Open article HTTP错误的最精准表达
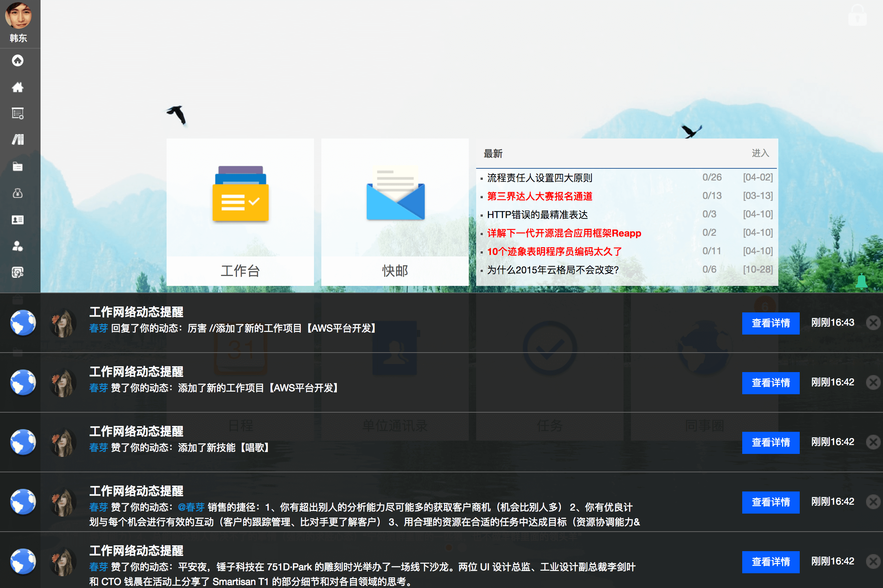This screenshot has height=588, width=883. click(537, 214)
